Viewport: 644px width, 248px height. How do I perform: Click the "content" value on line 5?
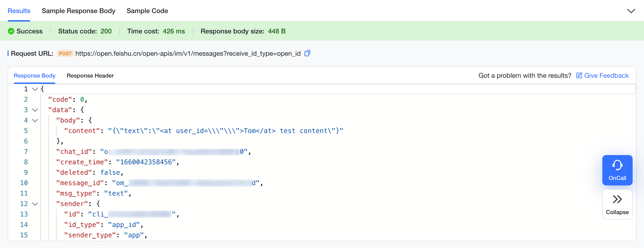(225, 131)
